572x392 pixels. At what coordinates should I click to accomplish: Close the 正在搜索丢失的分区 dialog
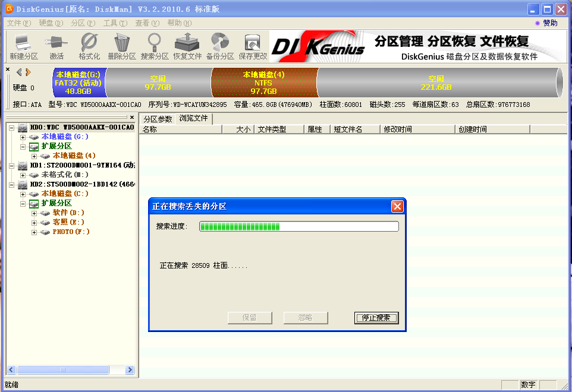397,207
